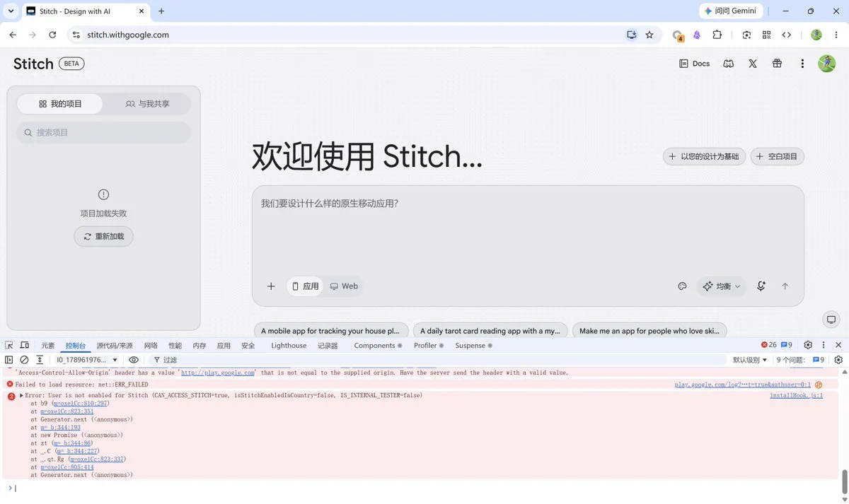Open the Chrome extensions puzzle icon
This screenshot has width=849, height=504.
[717, 35]
